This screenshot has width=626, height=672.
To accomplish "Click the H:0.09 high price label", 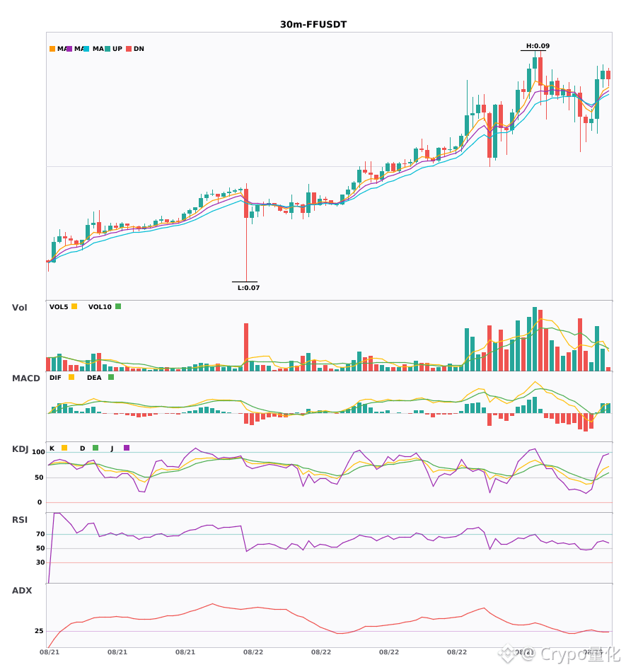I will [x=538, y=46].
